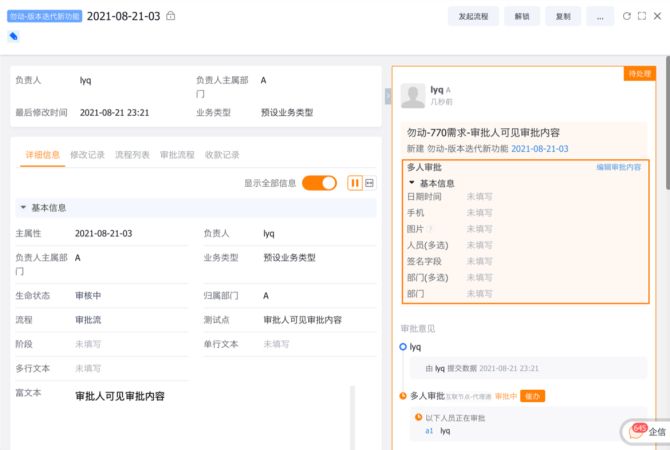Viewport: 670px width, 450px height.
Task: Open the 企信 chat bubble icon
Action: pyautogui.click(x=636, y=431)
